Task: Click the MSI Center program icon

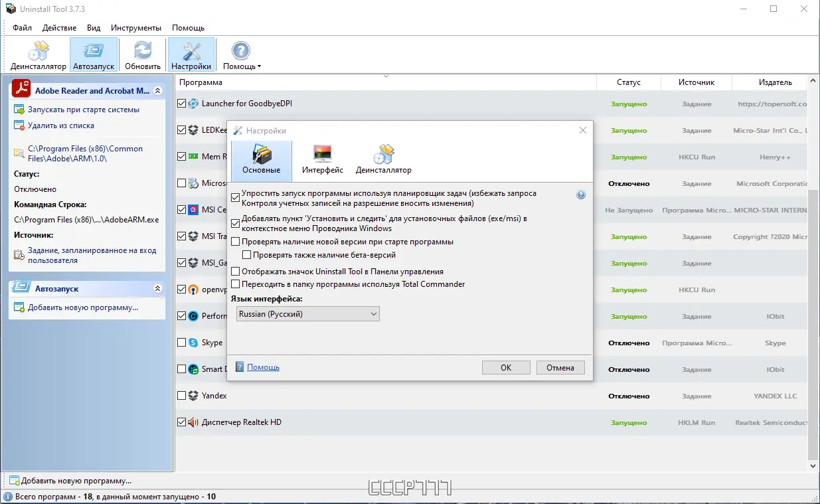Action: tap(193, 210)
